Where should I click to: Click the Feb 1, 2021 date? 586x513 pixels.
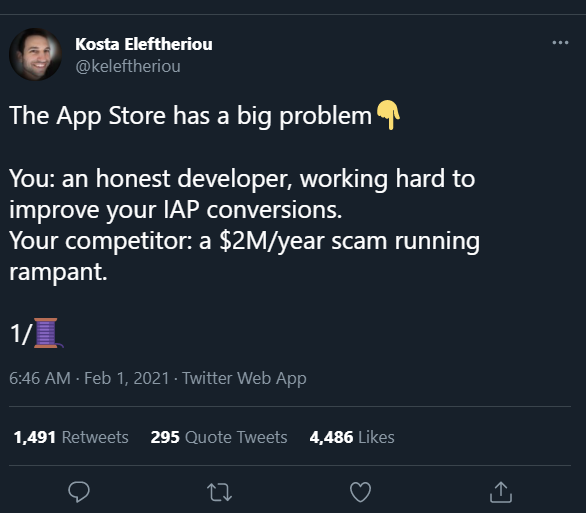point(127,378)
